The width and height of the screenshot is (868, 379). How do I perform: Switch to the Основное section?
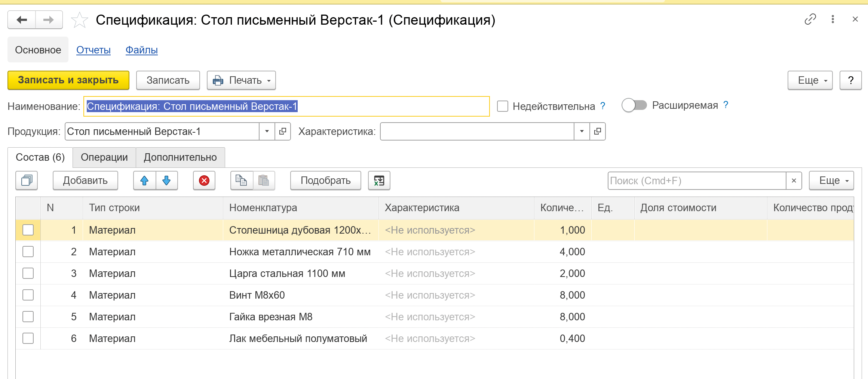coord(38,50)
